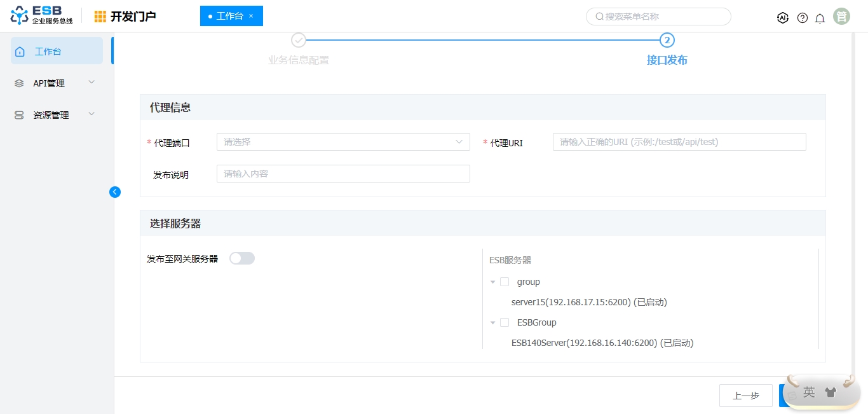Check the group server checkbox
The height and width of the screenshot is (414, 868).
[x=505, y=282]
